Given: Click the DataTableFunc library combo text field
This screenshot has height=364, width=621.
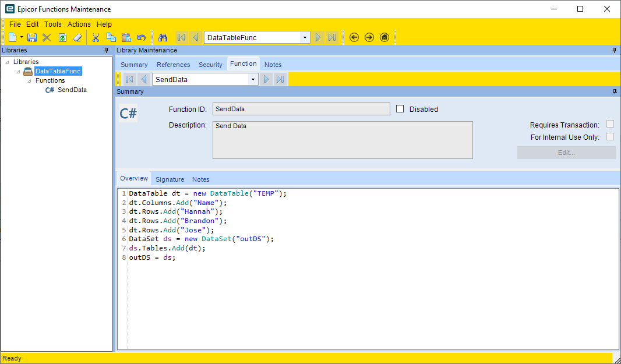Looking at the screenshot, I should click(252, 38).
